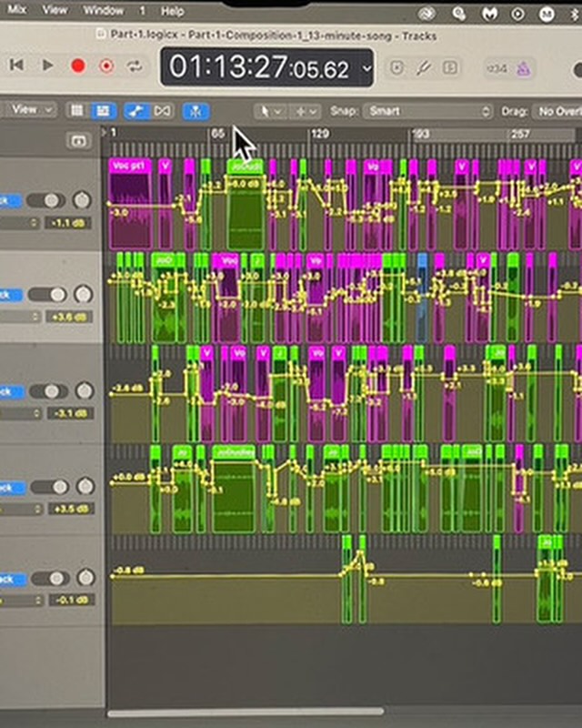Click the grid edit button beside View
Screen dimensions: 582x728
click(x=77, y=110)
